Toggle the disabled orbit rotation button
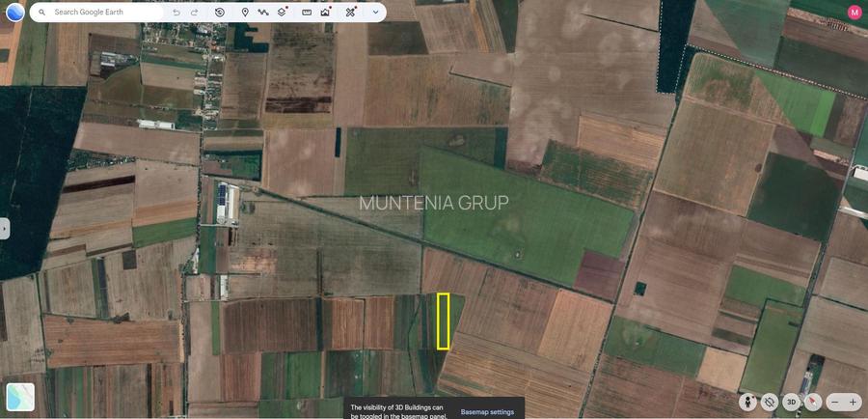Viewport: 868px width, 419px height. point(770,402)
